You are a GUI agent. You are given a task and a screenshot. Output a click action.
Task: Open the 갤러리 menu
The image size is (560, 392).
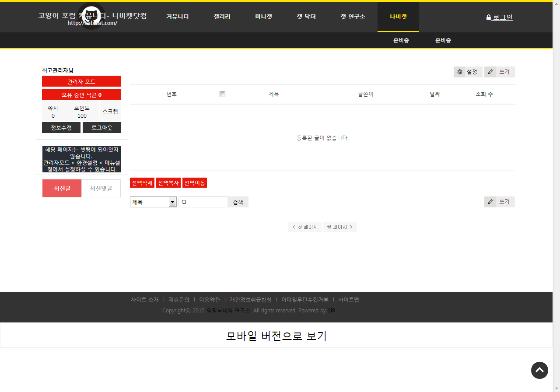point(222,17)
